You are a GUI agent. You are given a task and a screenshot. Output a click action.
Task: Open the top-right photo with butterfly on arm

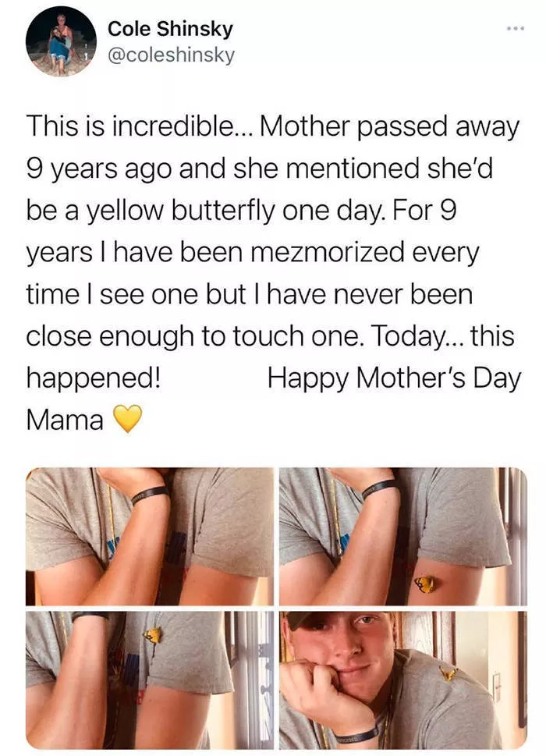pos(402,536)
